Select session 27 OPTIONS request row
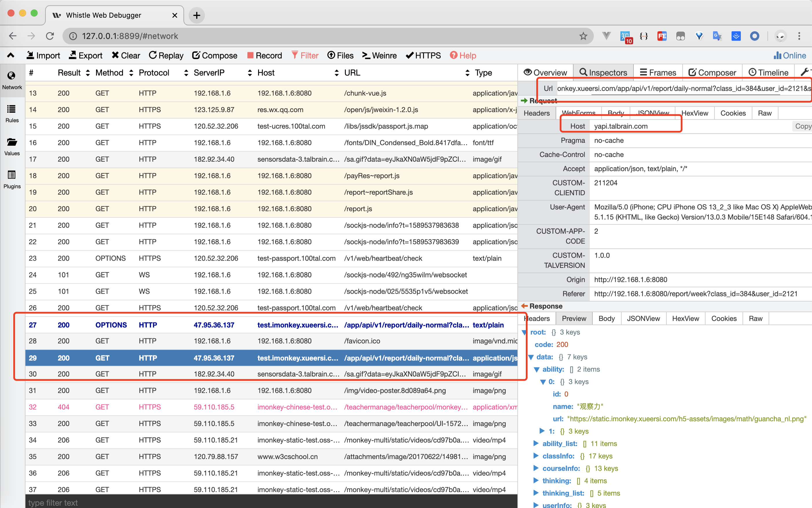812x508 pixels. 271,325
